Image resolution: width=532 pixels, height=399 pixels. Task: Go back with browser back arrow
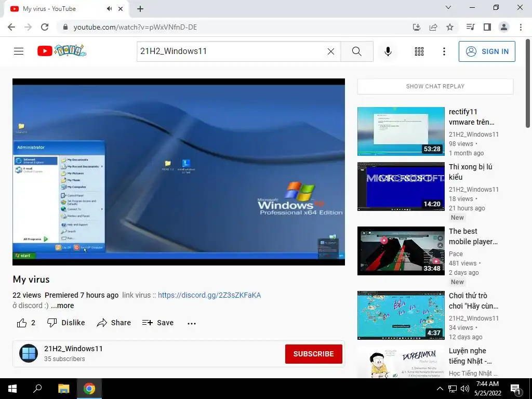[x=11, y=27]
